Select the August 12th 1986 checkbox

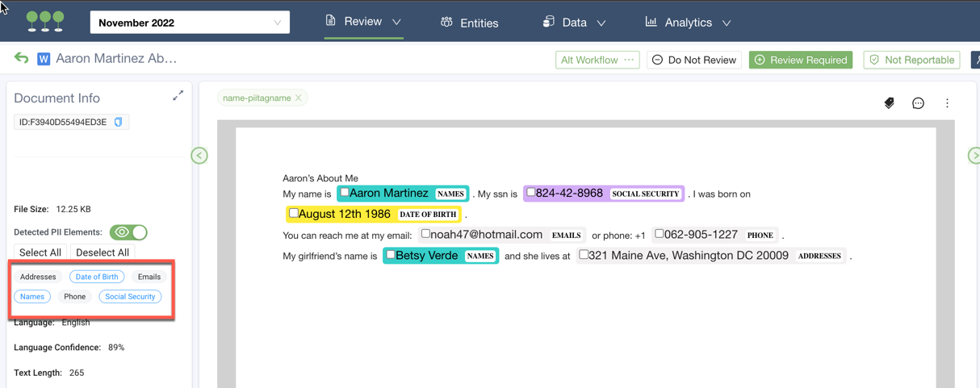pyautogui.click(x=294, y=214)
